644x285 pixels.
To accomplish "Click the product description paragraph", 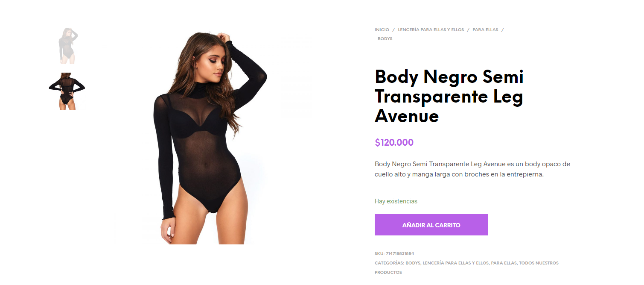I will 472,169.
